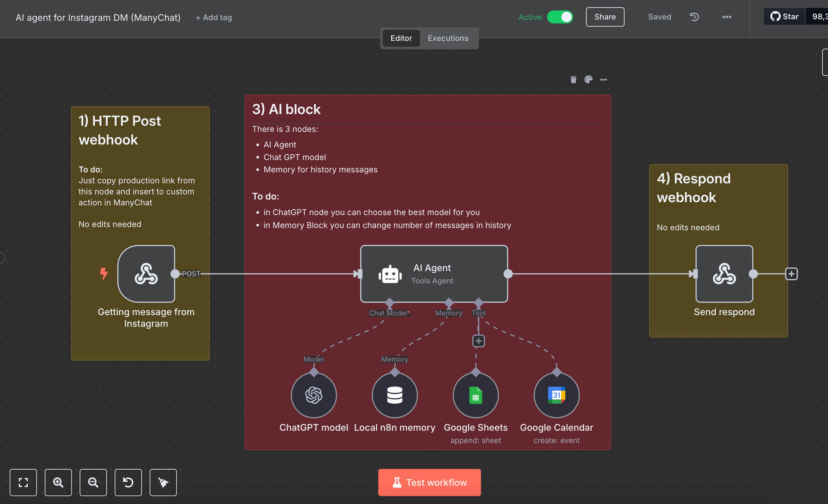Click the '1) HTTP Post webhook' sticky heading
The height and width of the screenshot is (504, 828).
(120, 130)
